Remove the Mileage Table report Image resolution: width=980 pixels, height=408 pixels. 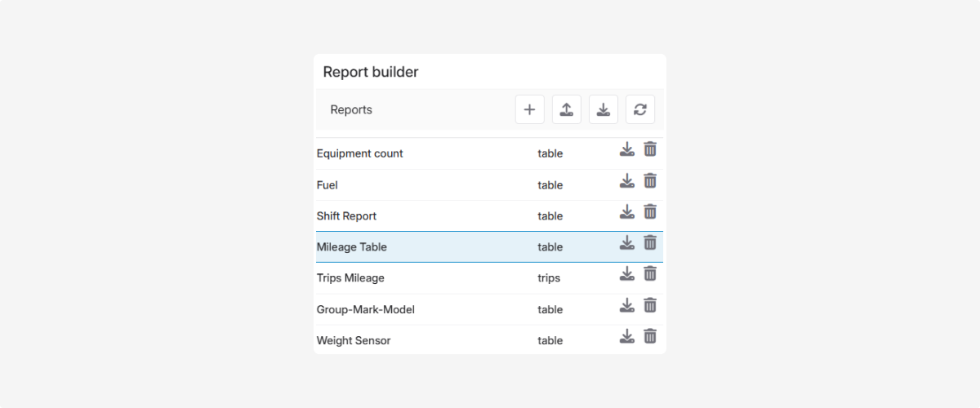650,242
